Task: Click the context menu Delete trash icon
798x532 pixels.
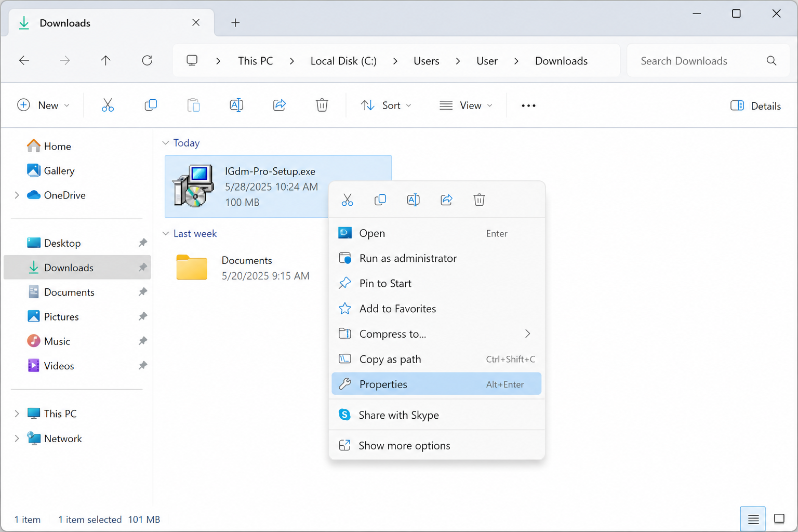Action: (x=479, y=200)
